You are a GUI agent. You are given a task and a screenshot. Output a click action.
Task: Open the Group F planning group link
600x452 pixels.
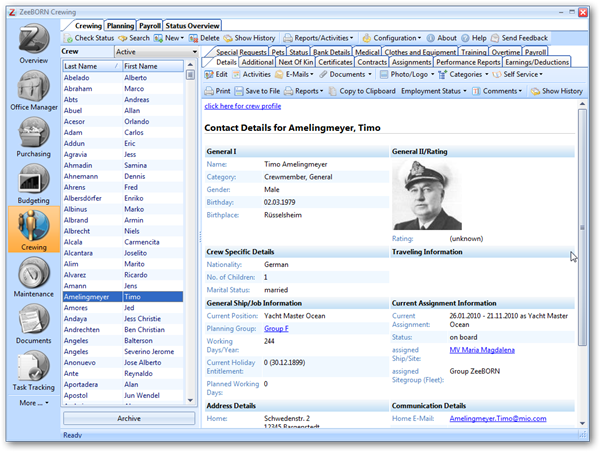click(x=276, y=328)
